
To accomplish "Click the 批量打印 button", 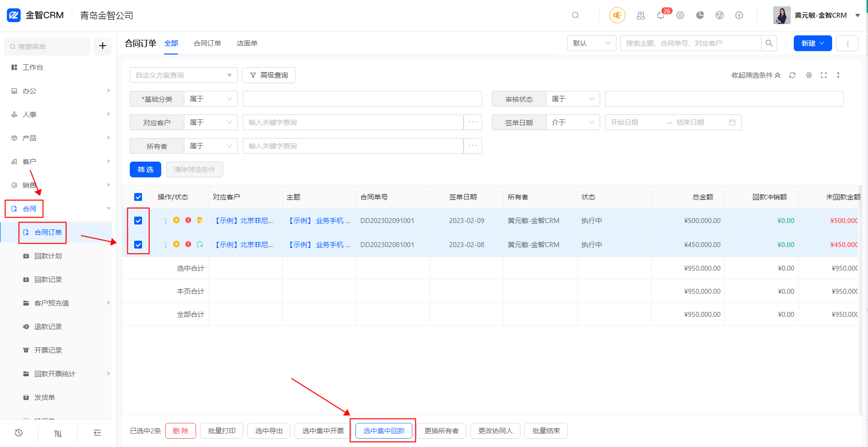I will [x=222, y=431].
